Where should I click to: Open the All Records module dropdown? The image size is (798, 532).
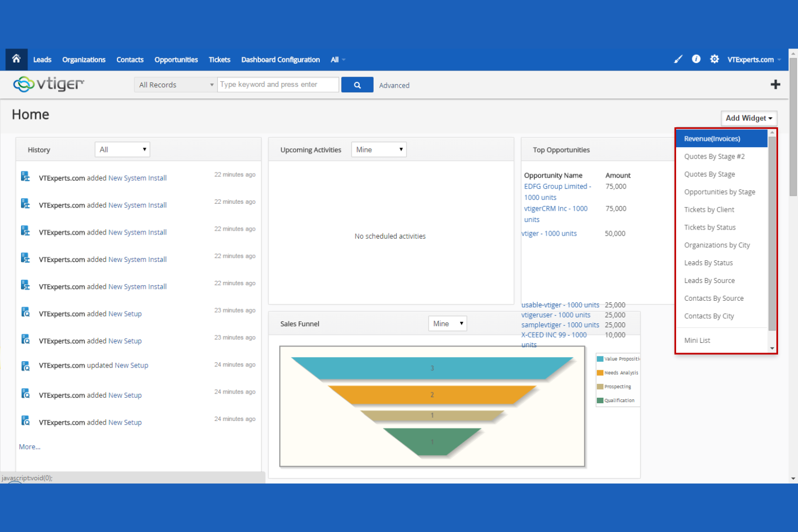(x=175, y=85)
